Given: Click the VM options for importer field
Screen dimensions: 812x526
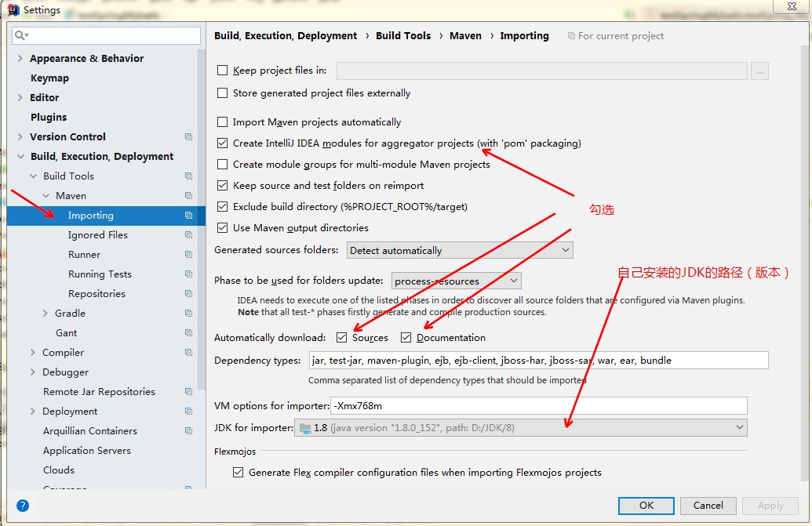Looking at the screenshot, I should point(538,406).
